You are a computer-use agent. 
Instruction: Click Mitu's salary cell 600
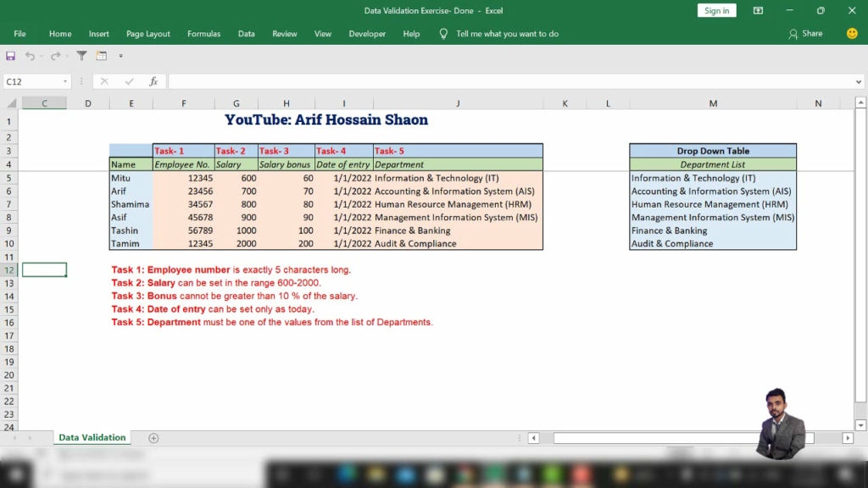pyautogui.click(x=236, y=178)
